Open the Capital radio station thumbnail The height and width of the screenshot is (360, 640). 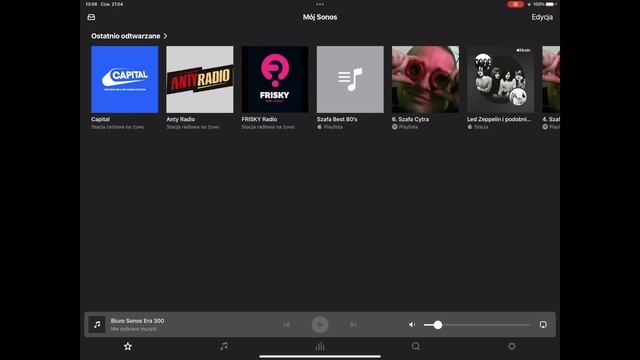tap(124, 79)
